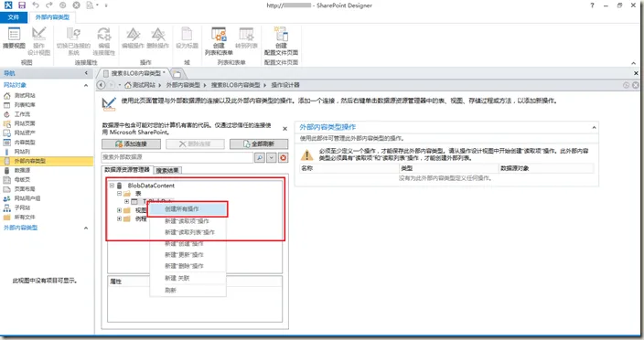Click the Stop icon in quick access toolbar

click(76, 5)
